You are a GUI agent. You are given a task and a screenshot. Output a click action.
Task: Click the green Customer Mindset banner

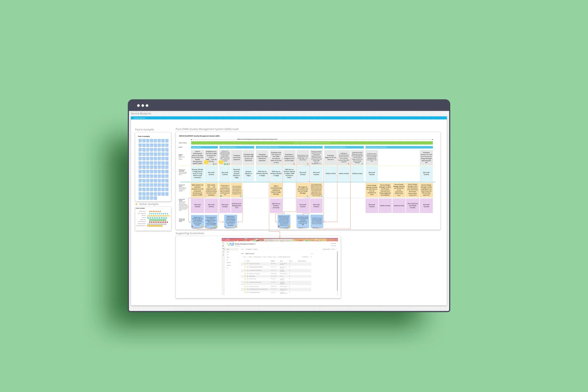312,143
